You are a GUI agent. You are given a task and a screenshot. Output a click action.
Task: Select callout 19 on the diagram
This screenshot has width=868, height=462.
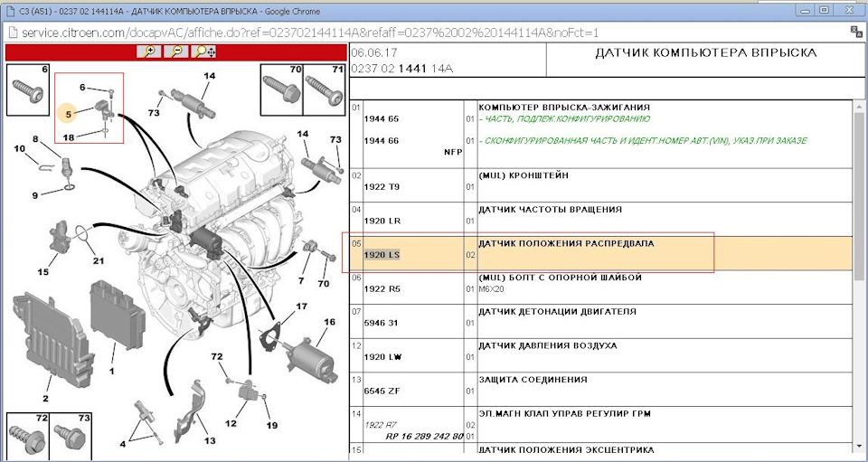(x=272, y=426)
